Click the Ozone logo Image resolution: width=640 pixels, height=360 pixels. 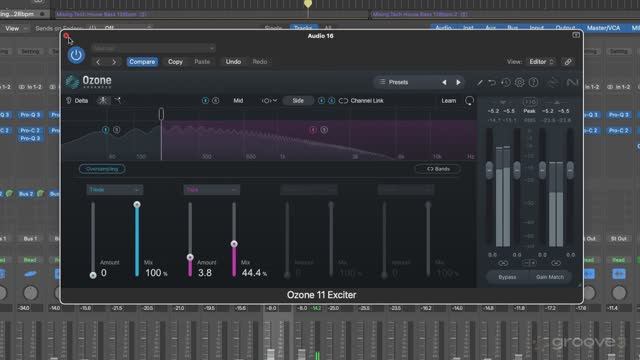click(x=89, y=81)
